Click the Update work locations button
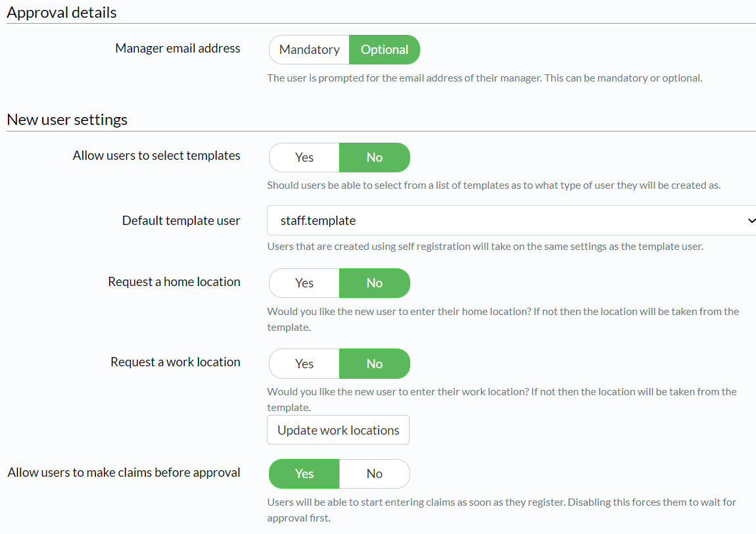The height and width of the screenshot is (534, 756). pos(338,430)
